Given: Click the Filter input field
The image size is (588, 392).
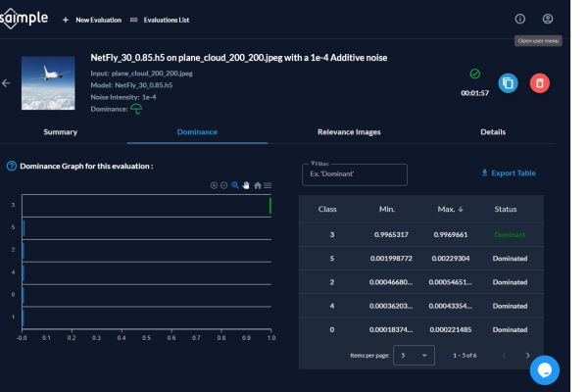Looking at the screenshot, I should 354,174.
